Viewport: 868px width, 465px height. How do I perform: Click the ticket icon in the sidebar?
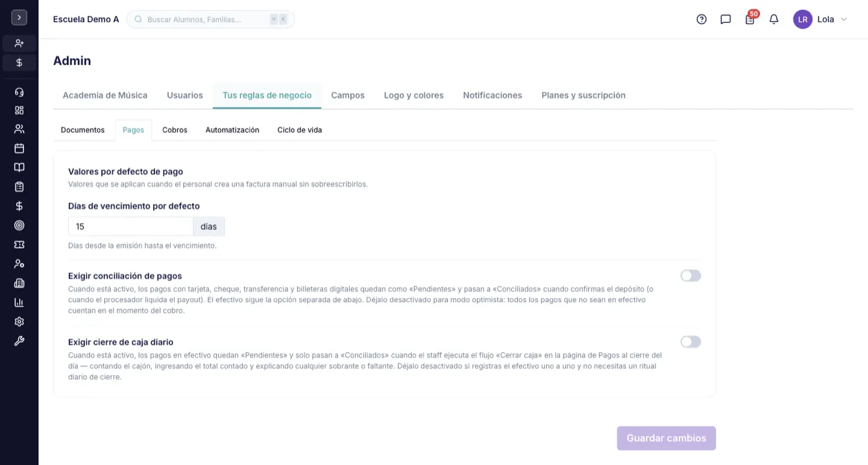click(x=19, y=245)
